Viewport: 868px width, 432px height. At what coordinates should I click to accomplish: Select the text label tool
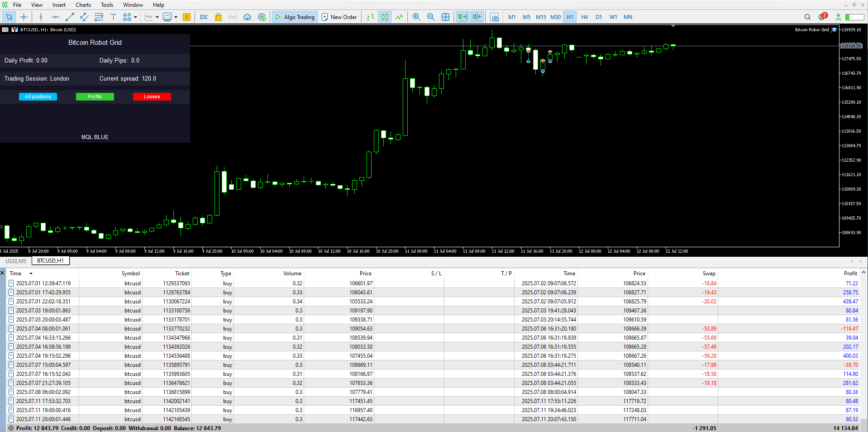tap(113, 17)
